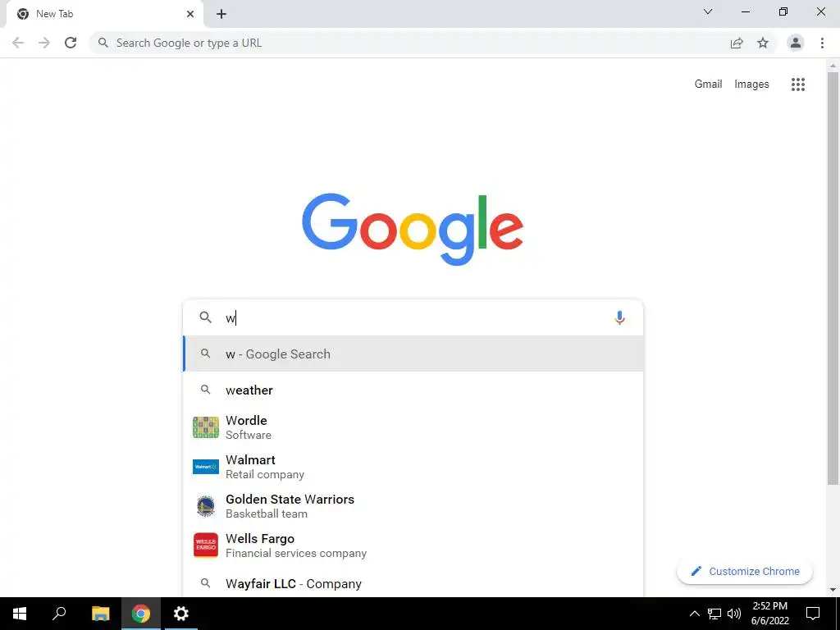
Task: Click the magnifier icon in Google search box
Action: (206, 317)
